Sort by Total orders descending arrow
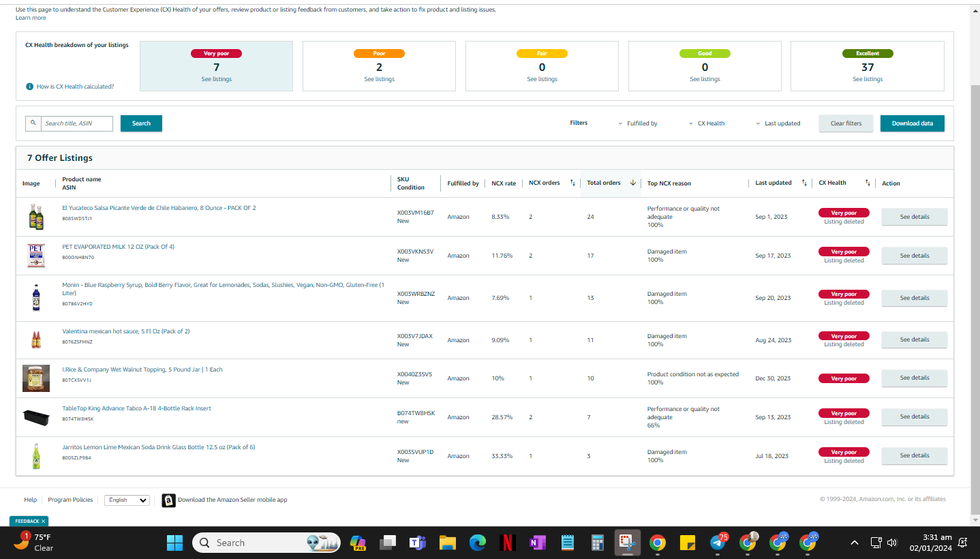The height and width of the screenshot is (559, 980). pos(632,183)
